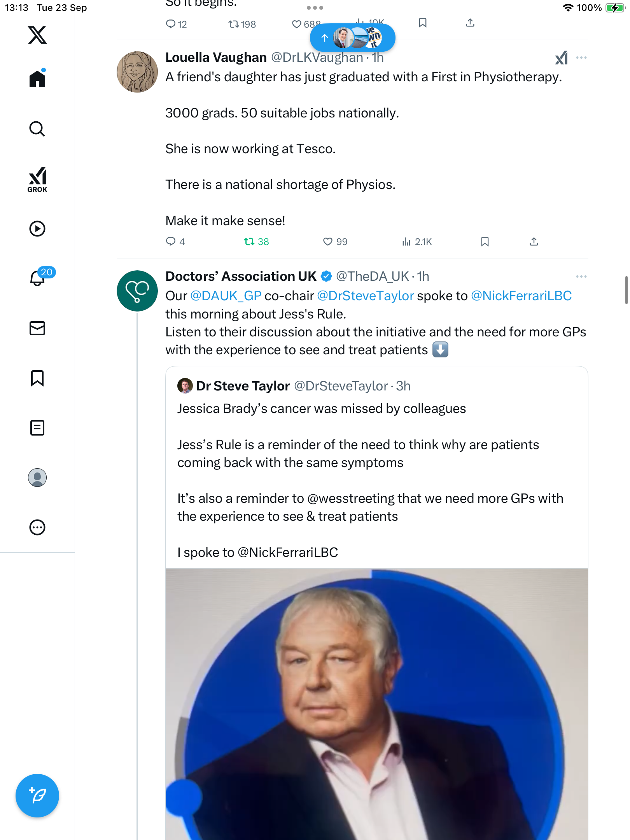Open the search page in sidebar
This screenshot has width=630, height=840.
click(x=37, y=129)
